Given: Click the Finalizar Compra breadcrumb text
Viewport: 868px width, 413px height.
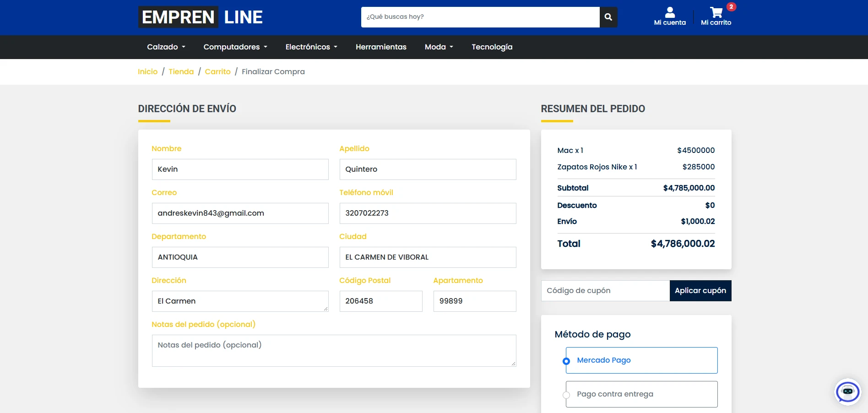Looking at the screenshot, I should point(273,71).
